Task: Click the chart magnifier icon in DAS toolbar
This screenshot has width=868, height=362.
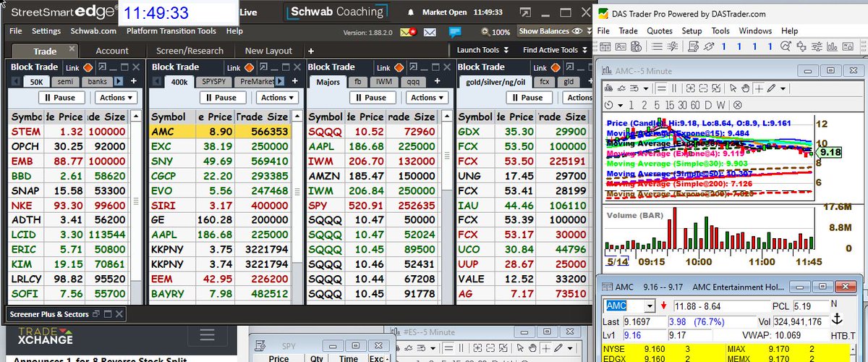Action: [786, 46]
